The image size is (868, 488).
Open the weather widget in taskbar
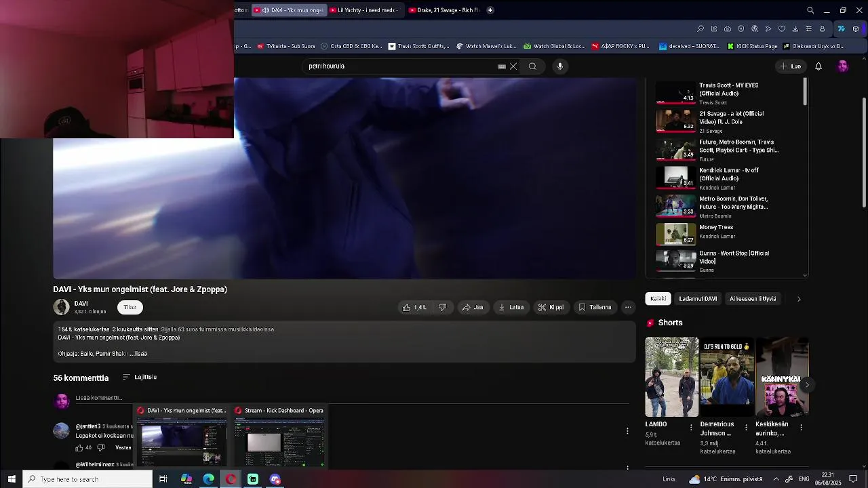[x=726, y=479]
